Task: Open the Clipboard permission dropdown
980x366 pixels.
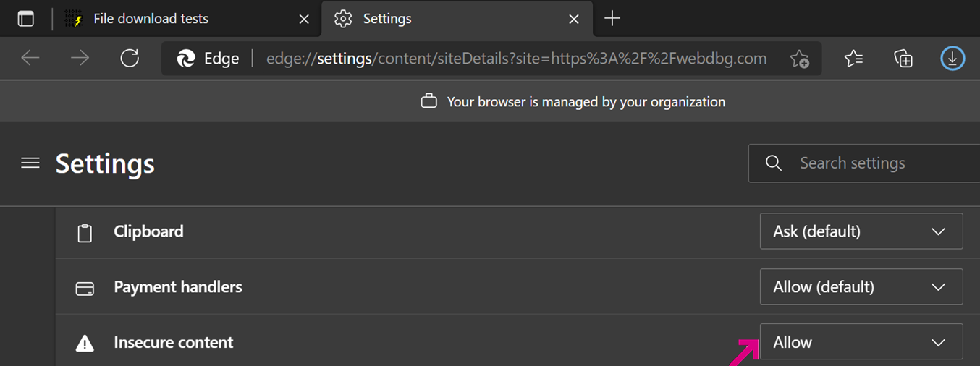Action: tap(861, 231)
